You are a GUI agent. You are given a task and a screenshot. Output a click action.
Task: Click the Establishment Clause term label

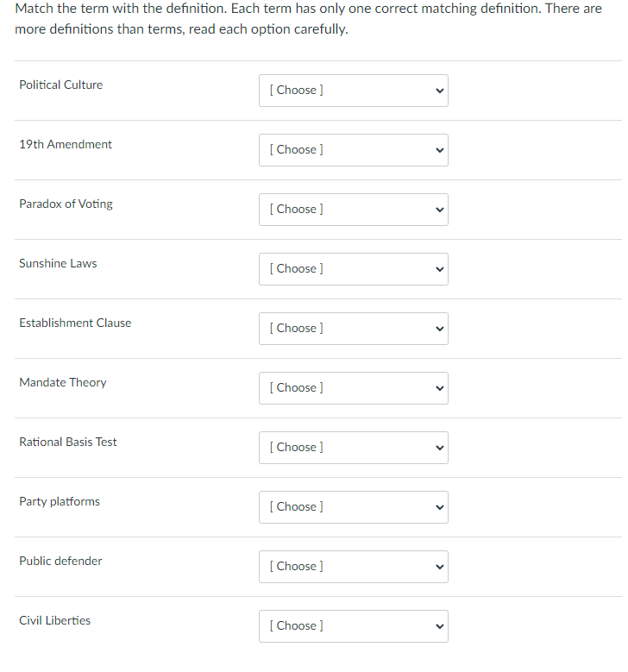click(75, 323)
